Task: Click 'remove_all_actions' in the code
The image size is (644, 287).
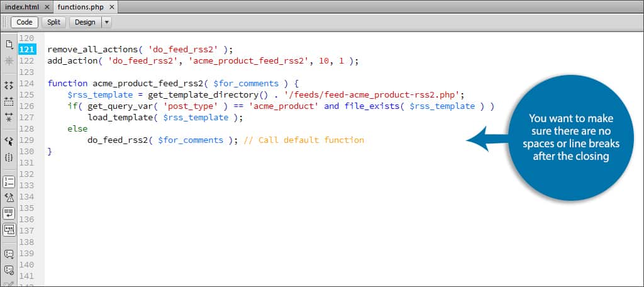Action: 92,50
